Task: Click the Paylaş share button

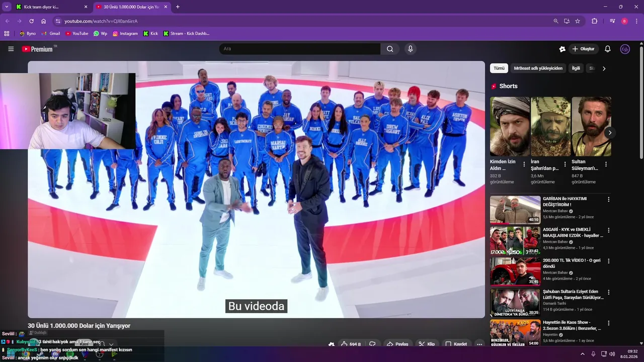Action: click(397, 344)
